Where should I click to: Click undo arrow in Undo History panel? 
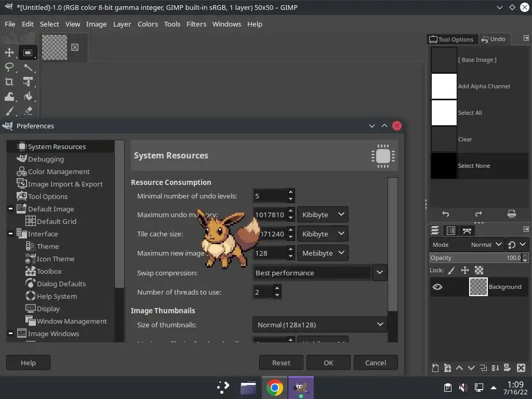(x=445, y=214)
